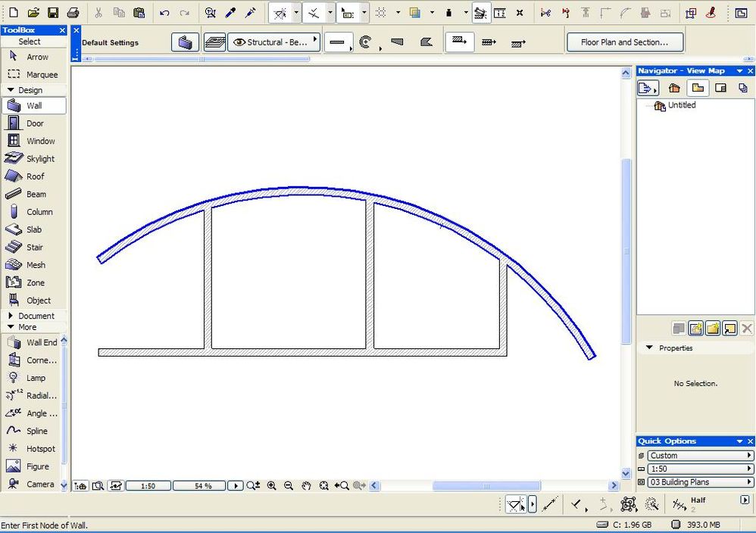Open the Custom layer combination dropdown
Viewport: 756px width, 533px height.
[700, 456]
